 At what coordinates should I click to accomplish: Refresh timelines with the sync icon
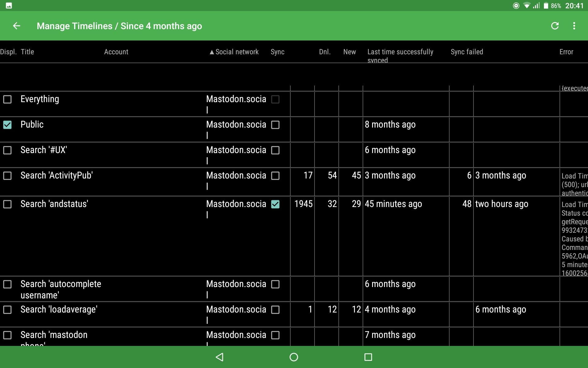click(x=555, y=26)
